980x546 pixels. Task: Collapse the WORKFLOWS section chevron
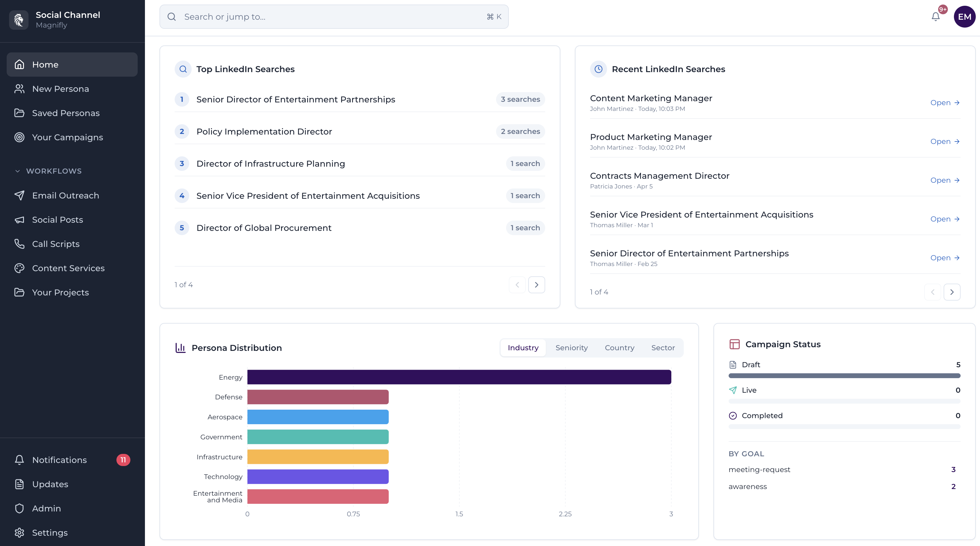tap(18, 171)
